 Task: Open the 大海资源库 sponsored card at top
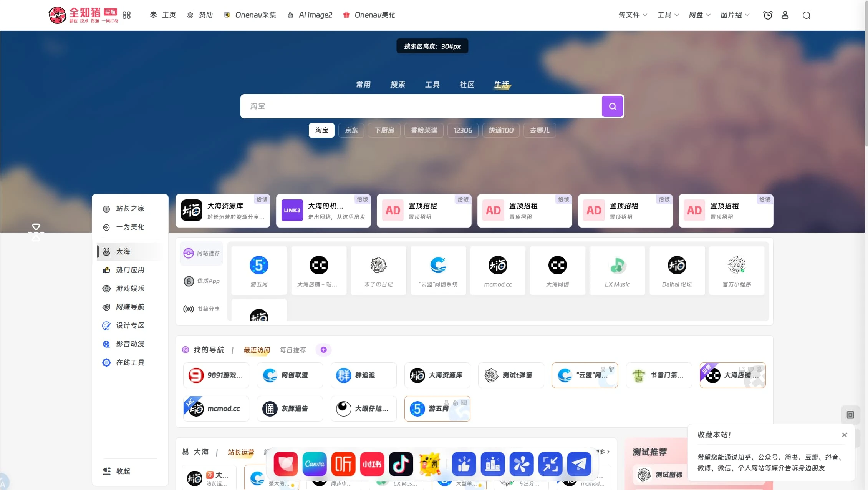pyautogui.click(x=223, y=211)
